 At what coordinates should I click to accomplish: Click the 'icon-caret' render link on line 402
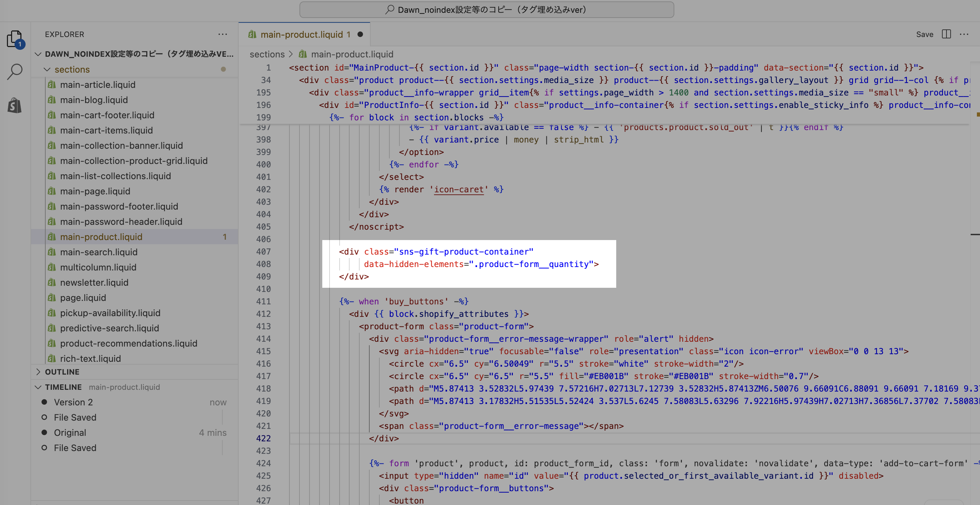pos(459,190)
